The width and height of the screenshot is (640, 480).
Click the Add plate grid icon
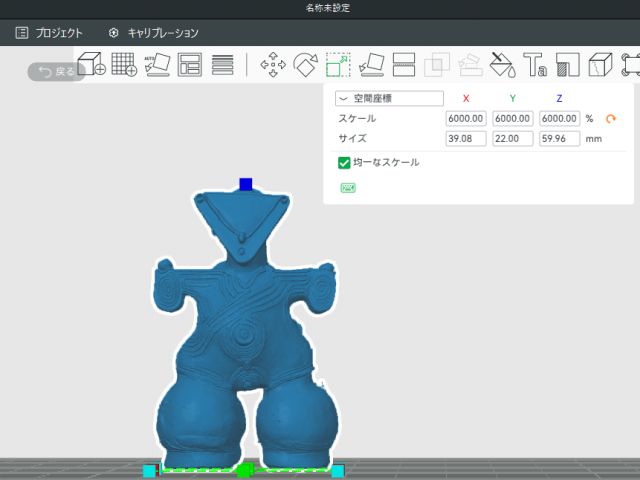coord(124,65)
